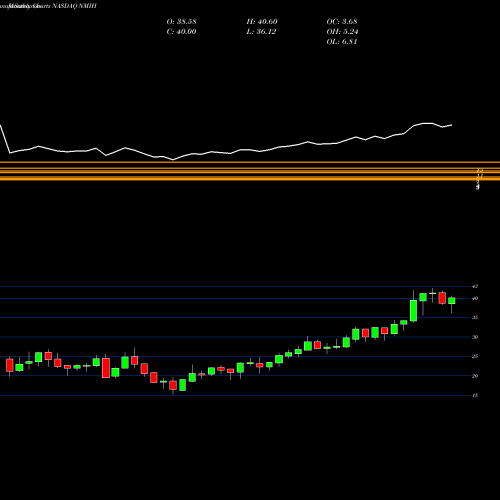The image size is (500, 500).
Task: Click the 15 price axis label
Action: click(x=475, y=395)
